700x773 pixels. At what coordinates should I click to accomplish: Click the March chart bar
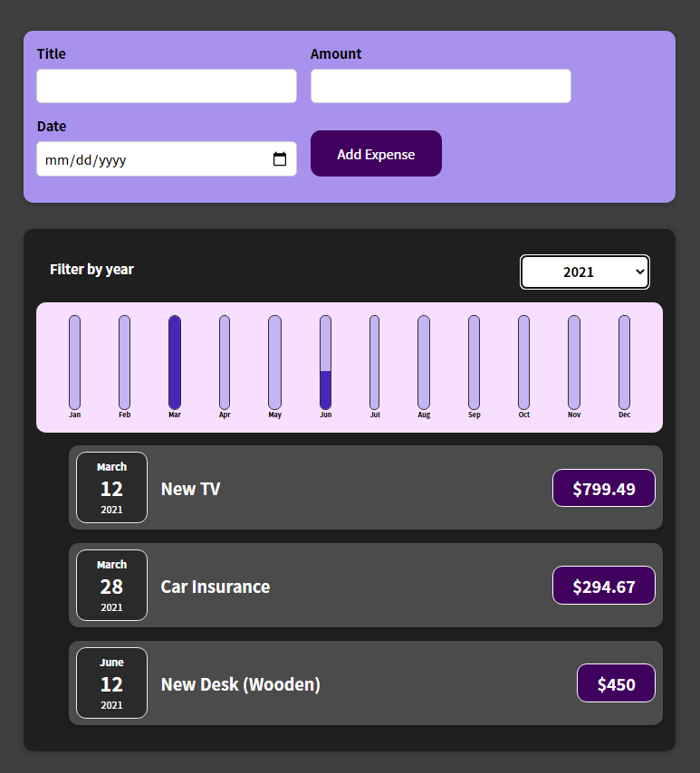(x=174, y=362)
